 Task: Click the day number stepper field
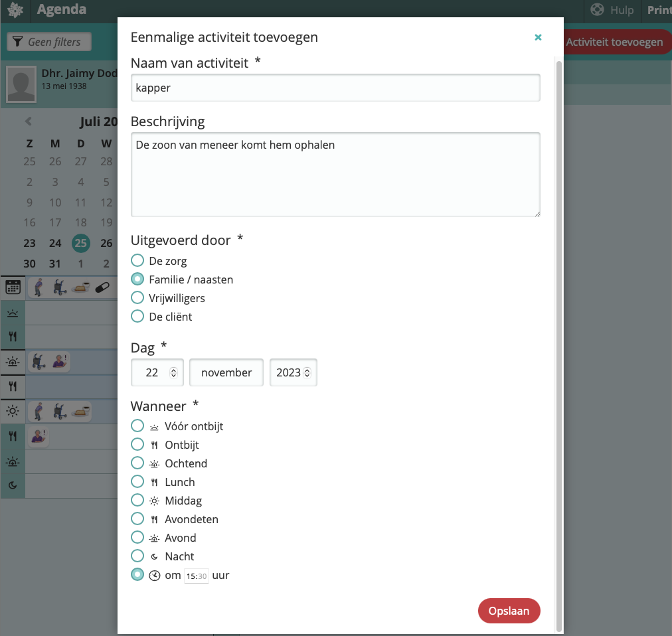click(x=157, y=372)
